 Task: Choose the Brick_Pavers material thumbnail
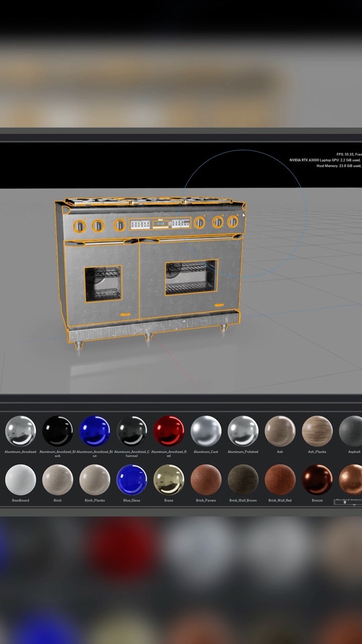206,479
